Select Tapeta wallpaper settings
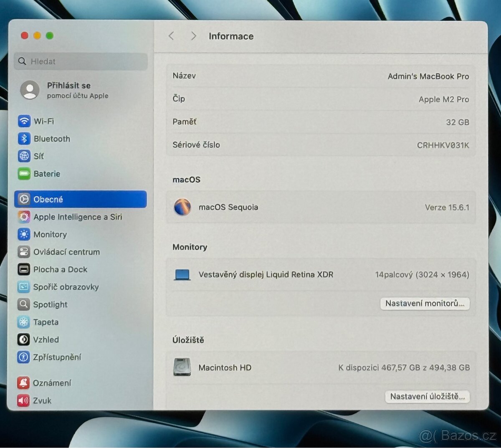This screenshot has width=501, height=448. (46, 322)
